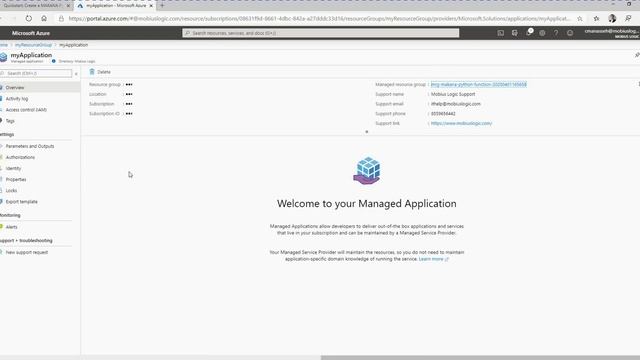
Task: Click the Subscription ID masked value
Action: coord(129,114)
